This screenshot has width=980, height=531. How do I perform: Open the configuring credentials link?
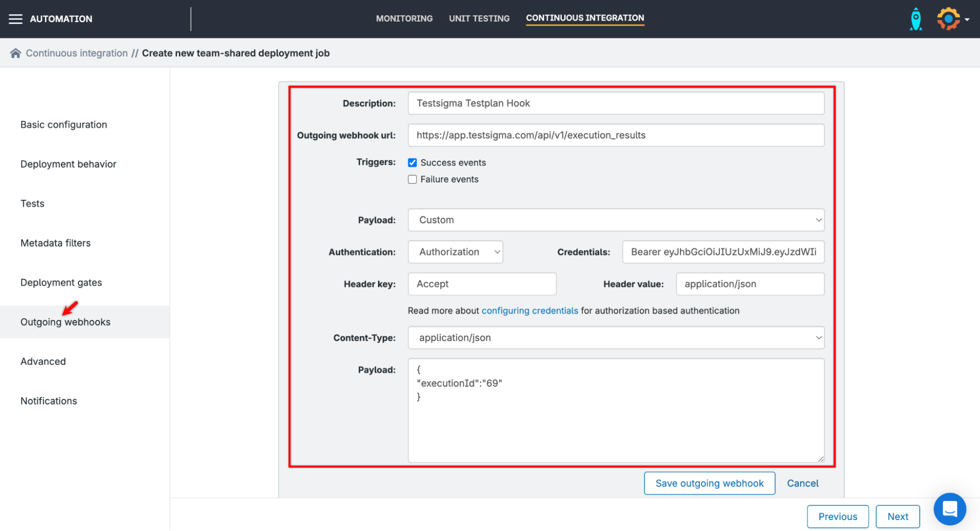pyautogui.click(x=530, y=310)
